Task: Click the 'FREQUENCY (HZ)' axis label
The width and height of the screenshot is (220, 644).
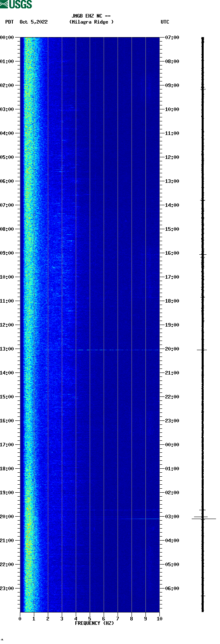Action: (94, 623)
